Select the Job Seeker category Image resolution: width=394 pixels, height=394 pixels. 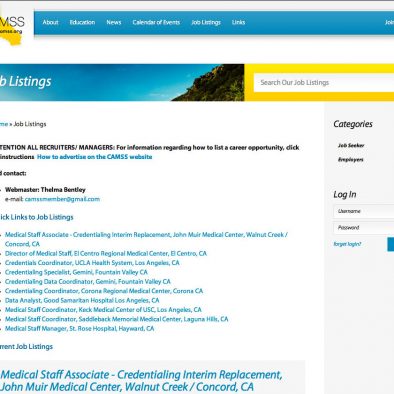coord(351,145)
